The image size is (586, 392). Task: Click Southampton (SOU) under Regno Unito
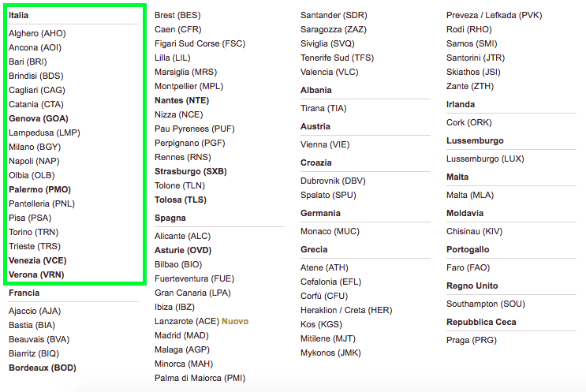[x=485, y=304]
